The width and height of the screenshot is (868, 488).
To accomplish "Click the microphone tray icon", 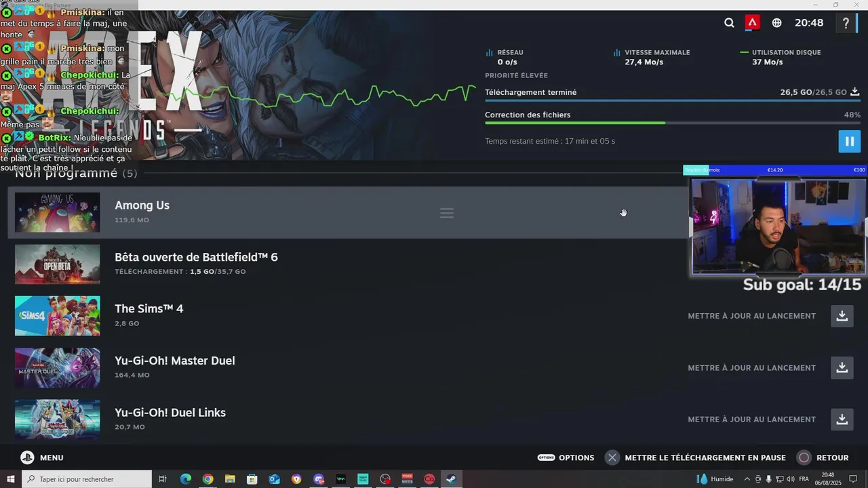I will (x=768, y=479).
